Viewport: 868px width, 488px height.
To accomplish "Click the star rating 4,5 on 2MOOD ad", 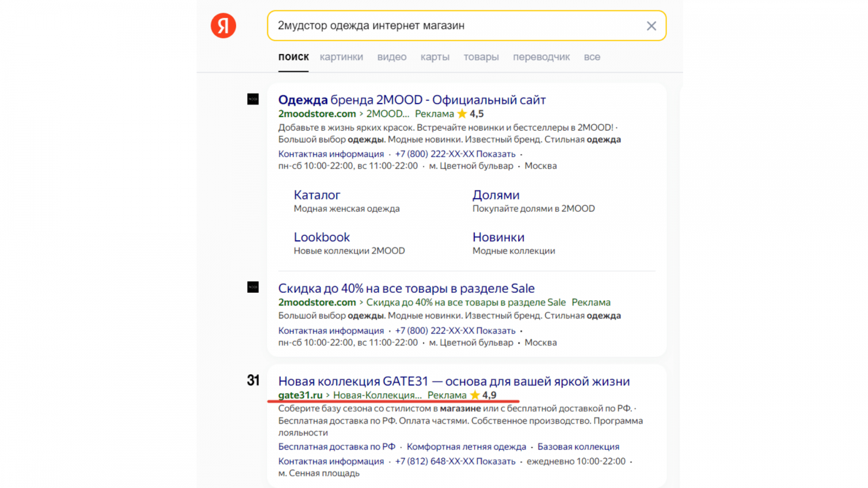I will [x=470, y=114].
